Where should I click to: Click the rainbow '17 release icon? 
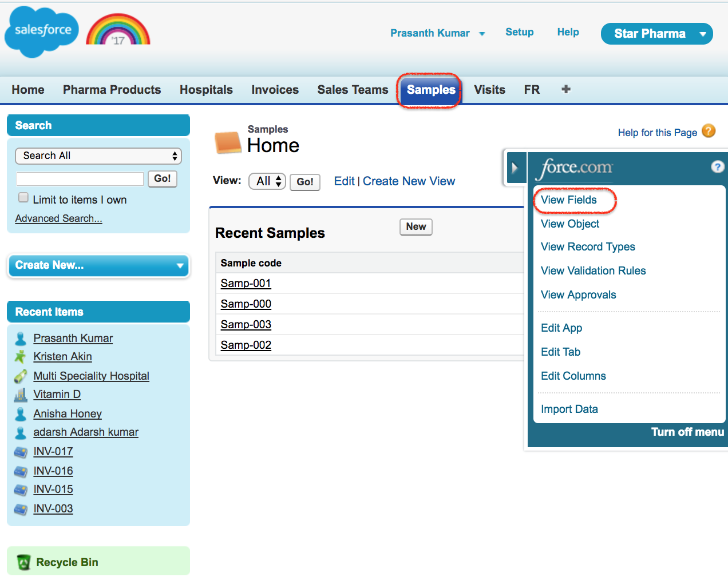118,30
